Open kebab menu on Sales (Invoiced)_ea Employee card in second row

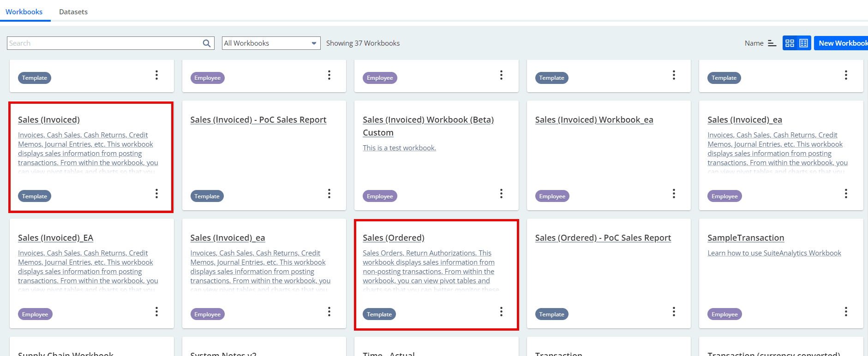pos(846,193)
